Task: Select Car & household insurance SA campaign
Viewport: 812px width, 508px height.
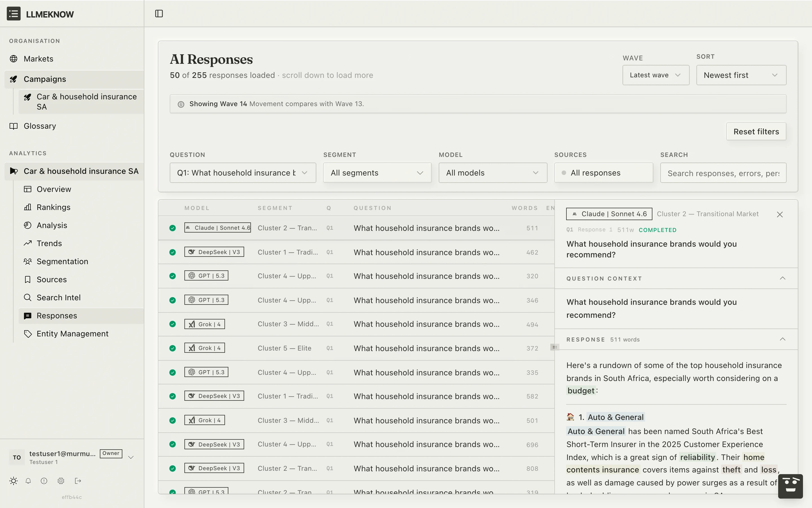Action: [81, 102]
